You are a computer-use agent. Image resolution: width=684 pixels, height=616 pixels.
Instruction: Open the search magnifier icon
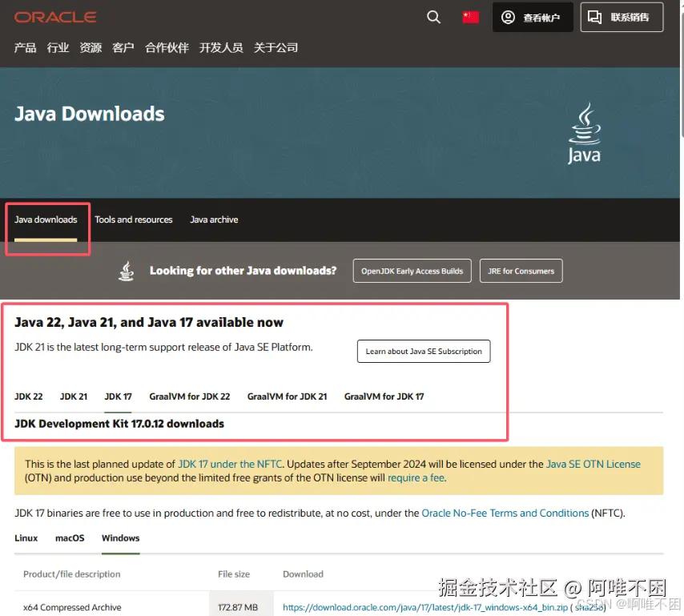pos(433,17)
